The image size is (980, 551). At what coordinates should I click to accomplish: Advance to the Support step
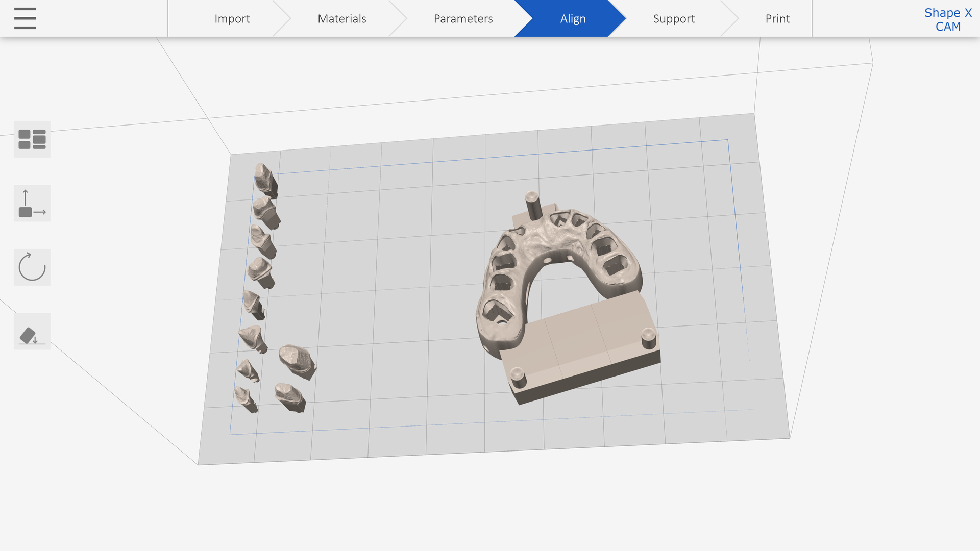[674, 18]
